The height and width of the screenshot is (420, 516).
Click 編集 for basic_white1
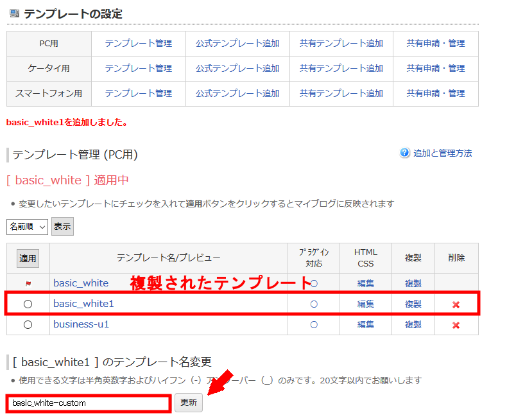coord(366,304)
